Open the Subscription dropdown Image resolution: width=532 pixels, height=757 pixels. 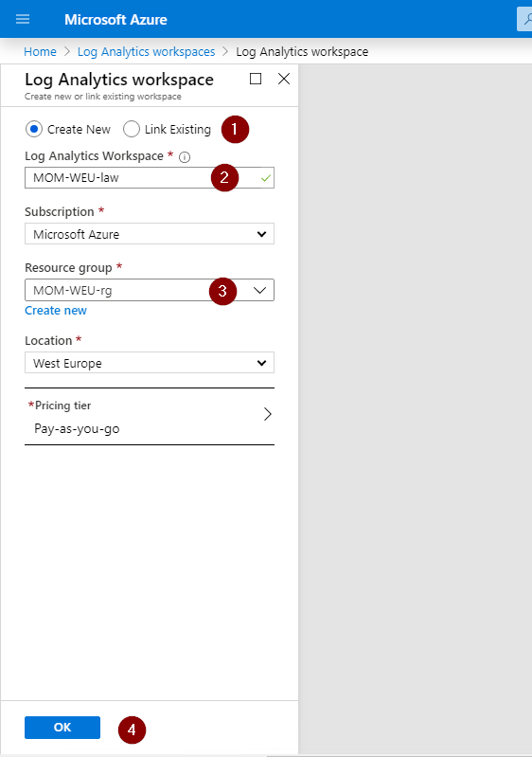150,234
